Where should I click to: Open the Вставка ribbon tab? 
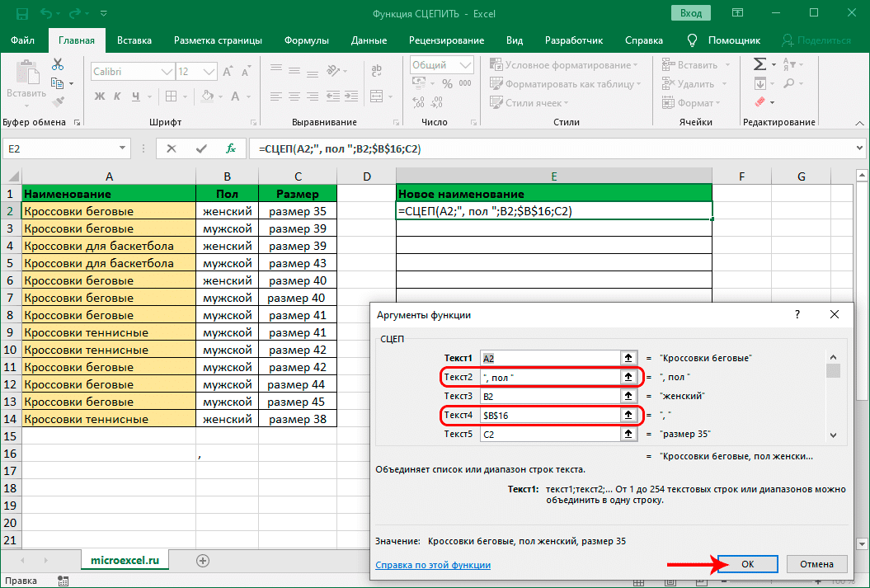pos(134,40)
